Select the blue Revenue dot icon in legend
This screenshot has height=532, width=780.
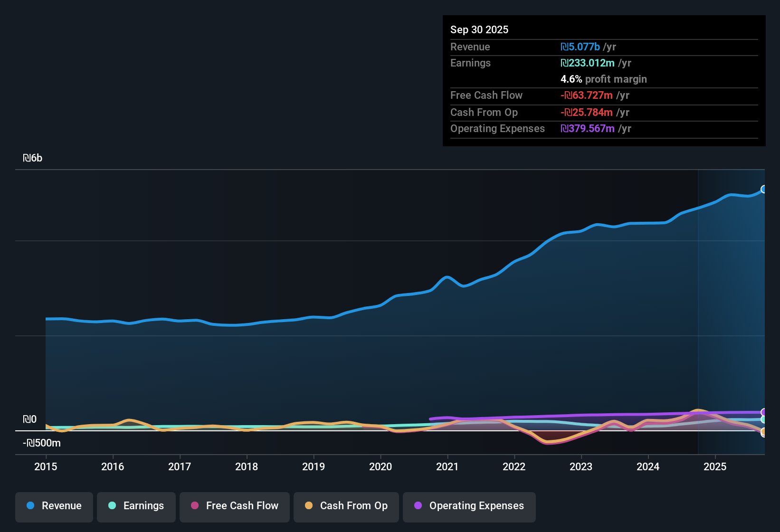tap(30, 506)
